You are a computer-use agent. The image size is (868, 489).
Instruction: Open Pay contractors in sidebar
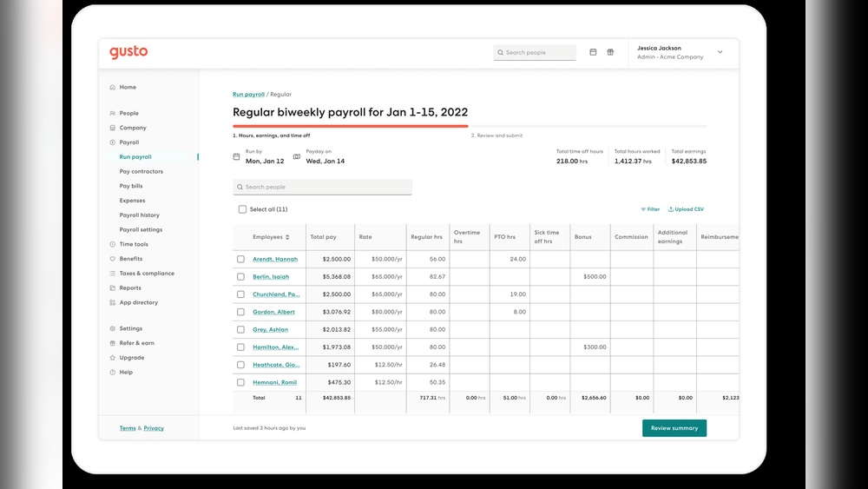tap(141, 172)
